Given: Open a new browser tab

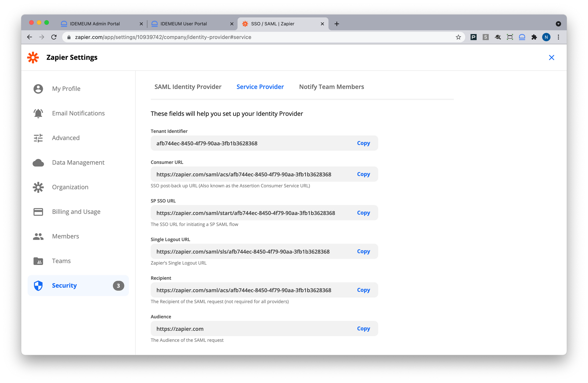Looking at the screenshot, I should click(x=337, y=24).
